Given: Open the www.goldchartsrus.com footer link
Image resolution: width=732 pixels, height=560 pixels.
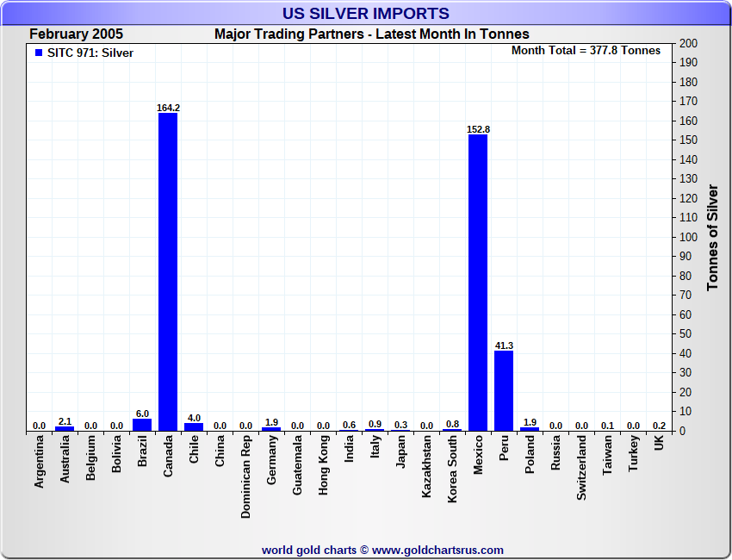Looking at the screenshot, I should [437, 551].
